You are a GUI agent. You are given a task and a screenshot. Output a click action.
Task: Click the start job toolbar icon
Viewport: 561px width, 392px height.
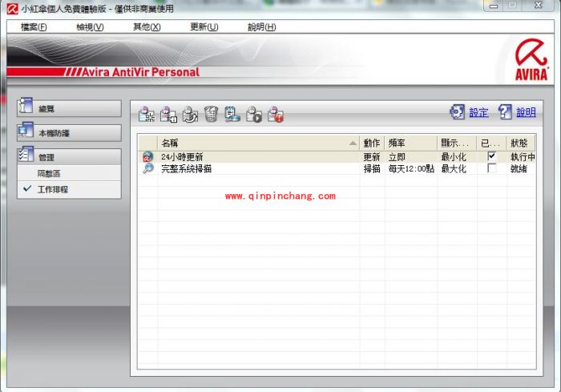click(x=254, y=115)
